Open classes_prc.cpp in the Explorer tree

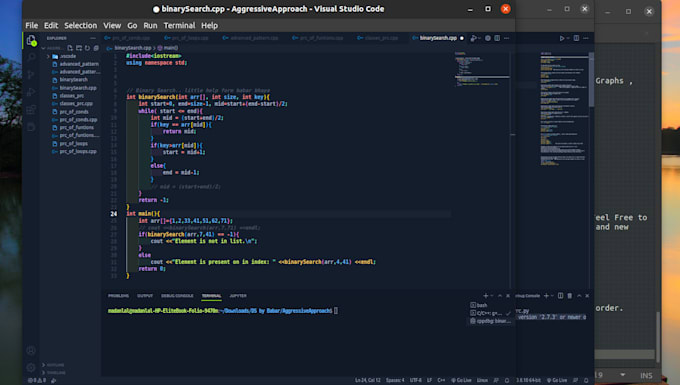coord(75,104)
